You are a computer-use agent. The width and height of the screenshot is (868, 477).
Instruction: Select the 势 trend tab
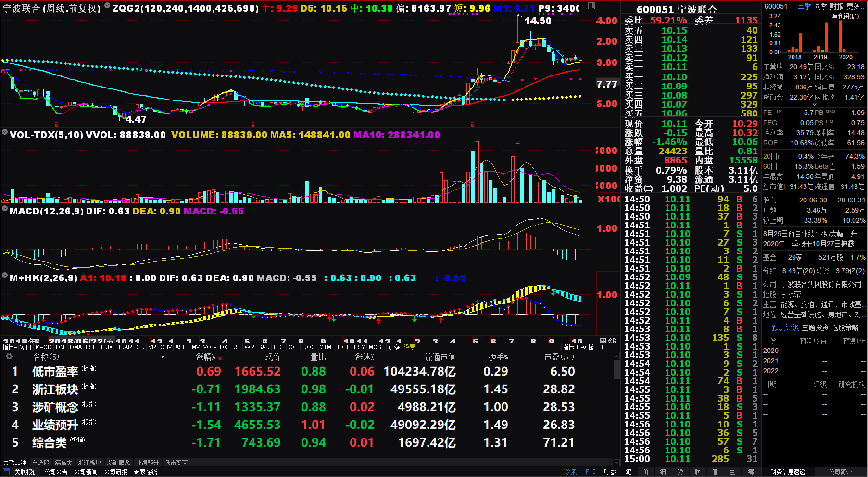pos(680,472)
